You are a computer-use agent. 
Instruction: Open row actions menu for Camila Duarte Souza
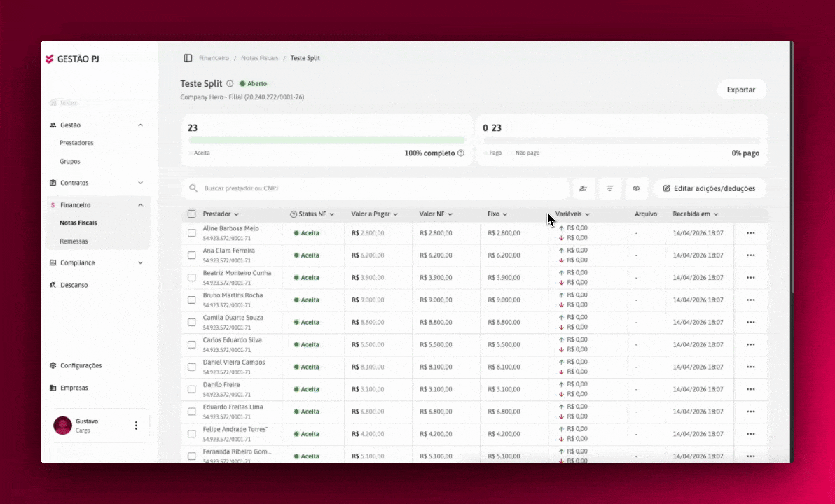(751, 323)
